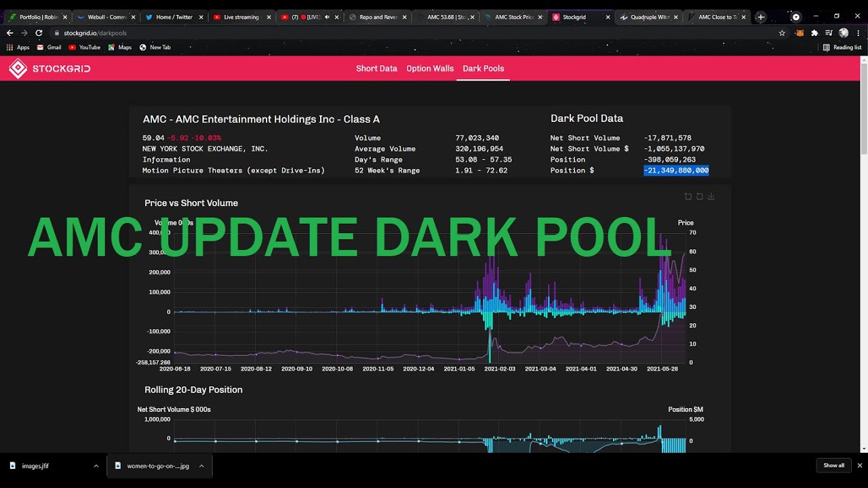Click the tab audio speaker icon

point(326,17)
